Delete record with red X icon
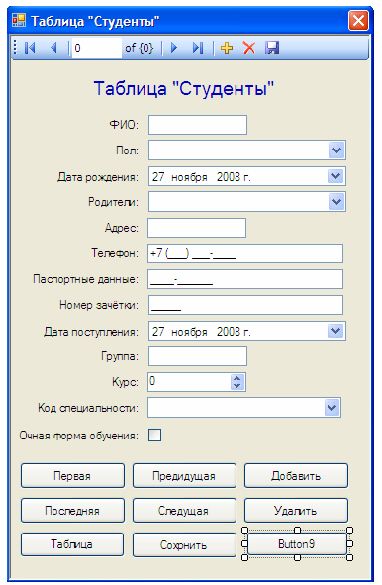The width and height of the screenshot is (382, 585). click(x=249, y=48)
